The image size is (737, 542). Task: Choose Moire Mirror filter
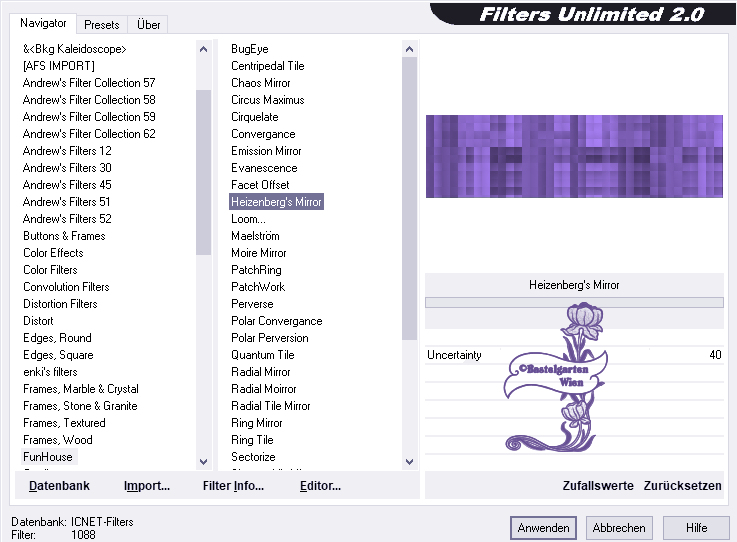[x=259, y=253]
